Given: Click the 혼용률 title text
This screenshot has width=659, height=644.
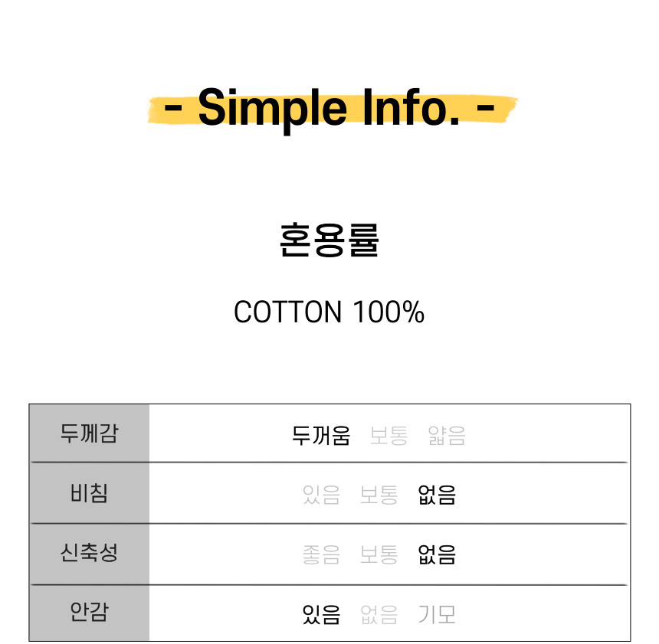Looking at the screenshot, I should click(329, 240).
